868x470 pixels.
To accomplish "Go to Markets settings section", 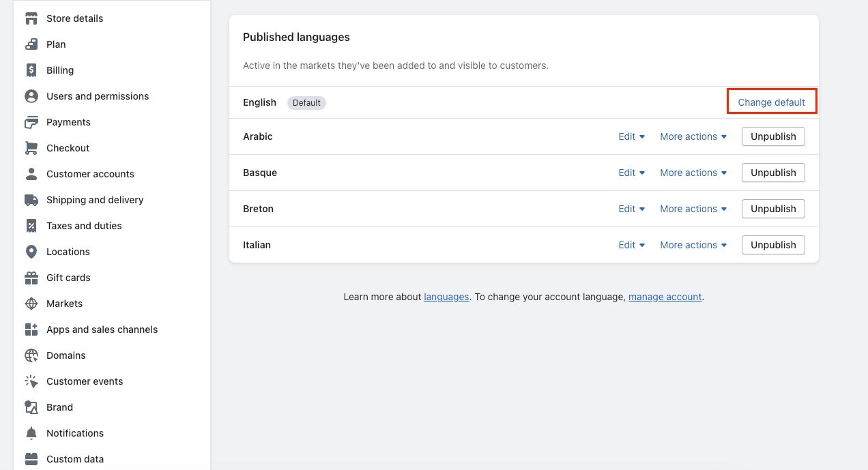I will point(64,304).
